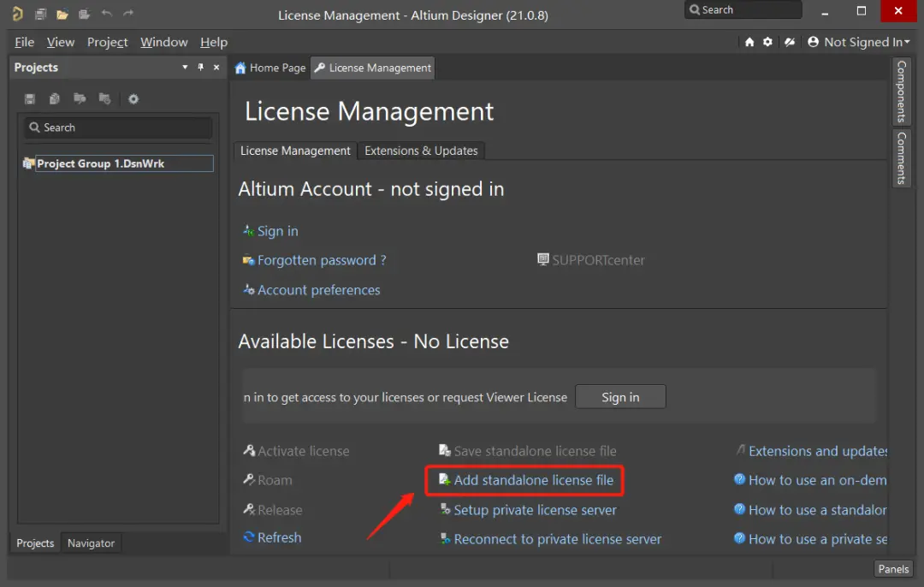Expand the Not Signed In dropdown
Screen dimensions: 924x587
pyautogui.click(x=908, y=42)
